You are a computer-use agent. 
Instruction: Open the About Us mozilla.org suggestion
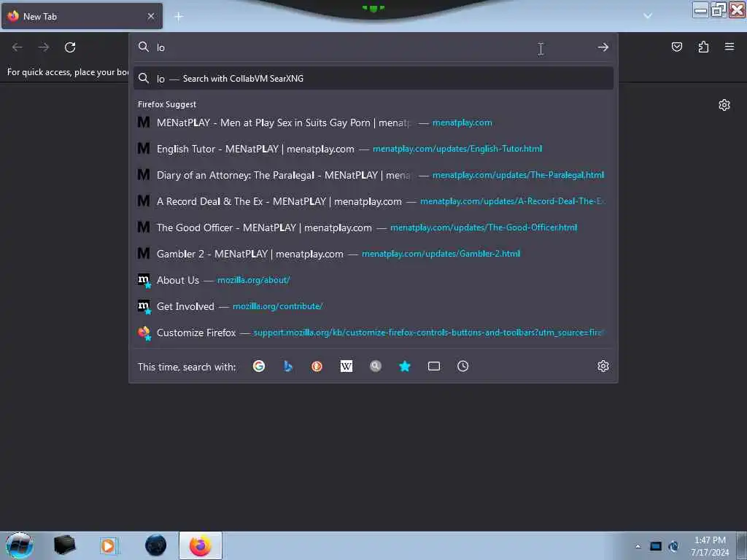[373, 280]
